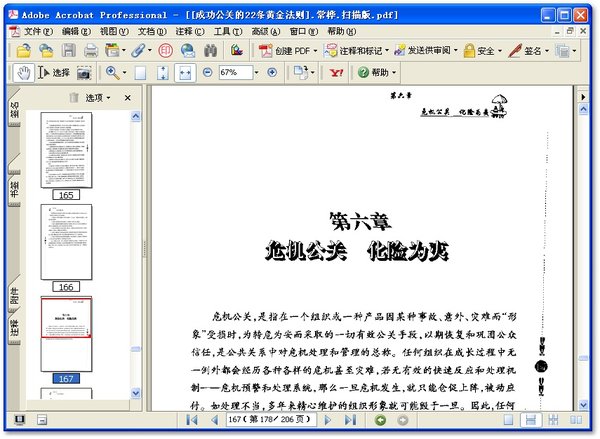Select the Hand tool
Image resolution: width=600 pixels, height=439 pixels.
tap(24, 73)
